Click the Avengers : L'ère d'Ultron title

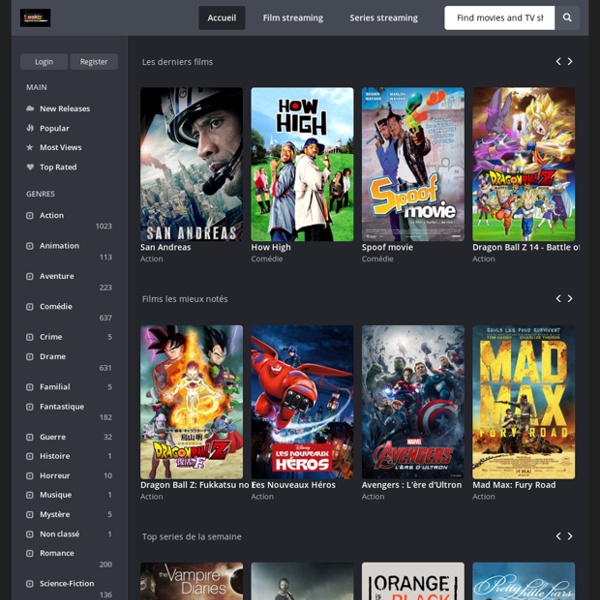(412, 485)
